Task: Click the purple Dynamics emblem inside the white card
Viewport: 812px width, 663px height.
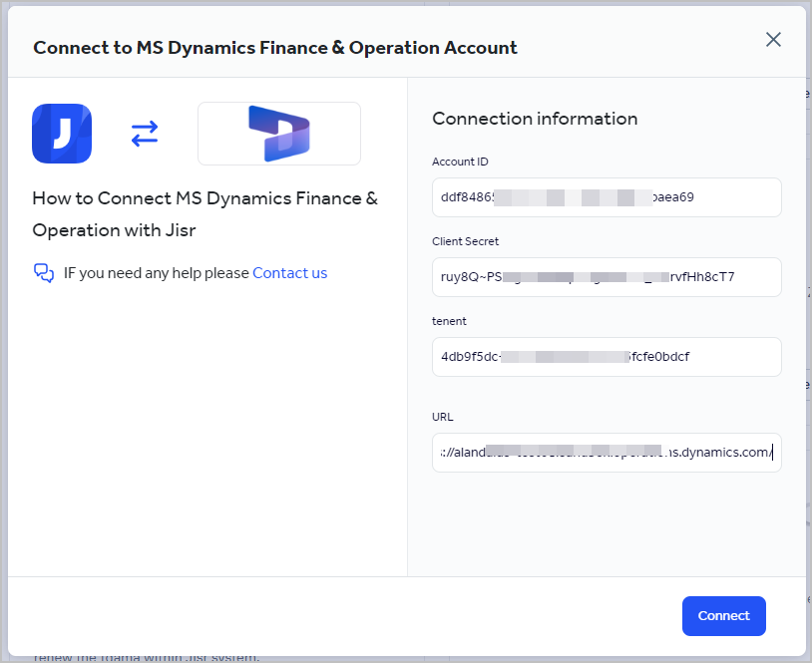Action: tap(278, 133)
